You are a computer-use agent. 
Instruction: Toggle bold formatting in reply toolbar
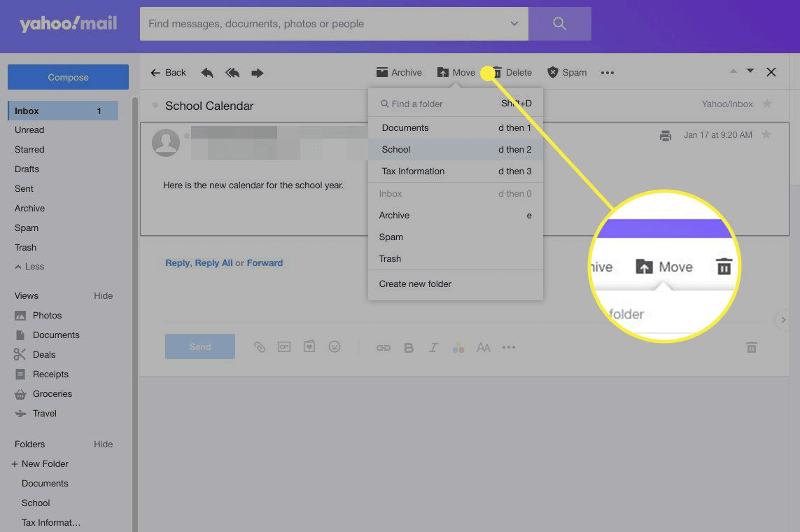(409, 348)
